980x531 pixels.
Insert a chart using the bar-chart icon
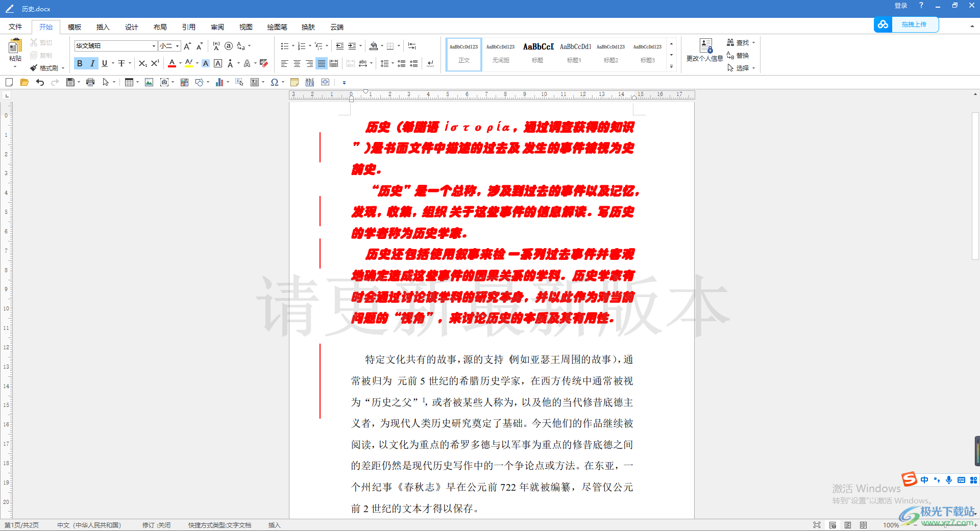coord(219,82)
